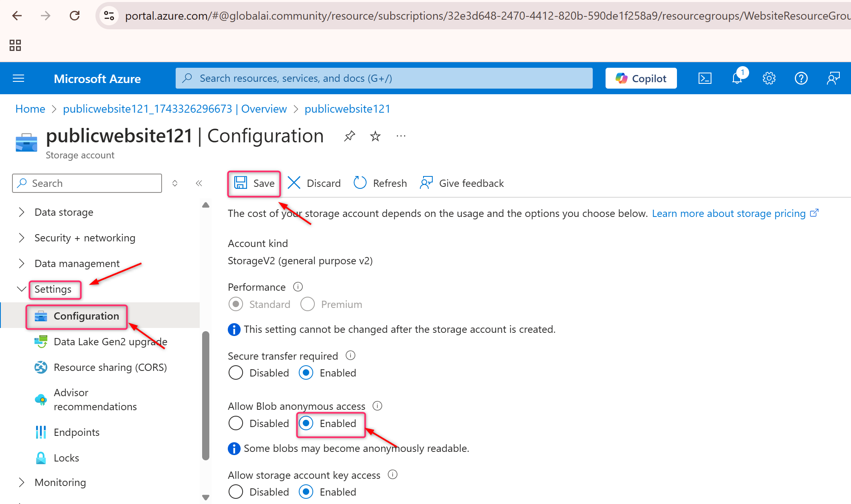Click the browser address bar URL
The image size is (851, 504).
[x=487, y=16]
